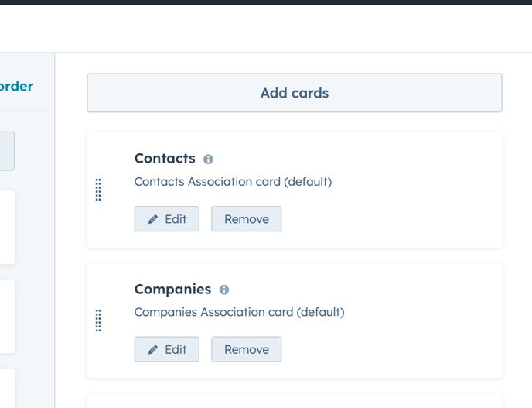This screenshot has height=408, width=532.
Task: Remove the Contacts association card
Action: pos(246,219)
